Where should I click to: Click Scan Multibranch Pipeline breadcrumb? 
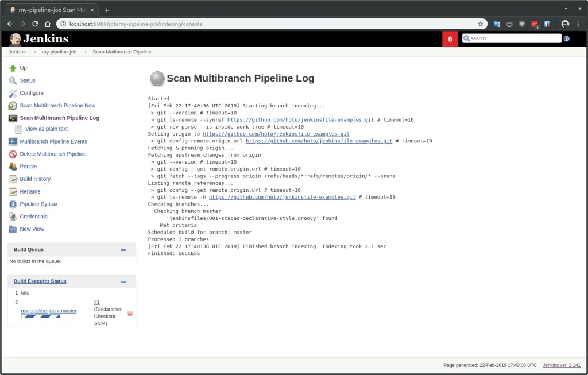click(122, 52)
